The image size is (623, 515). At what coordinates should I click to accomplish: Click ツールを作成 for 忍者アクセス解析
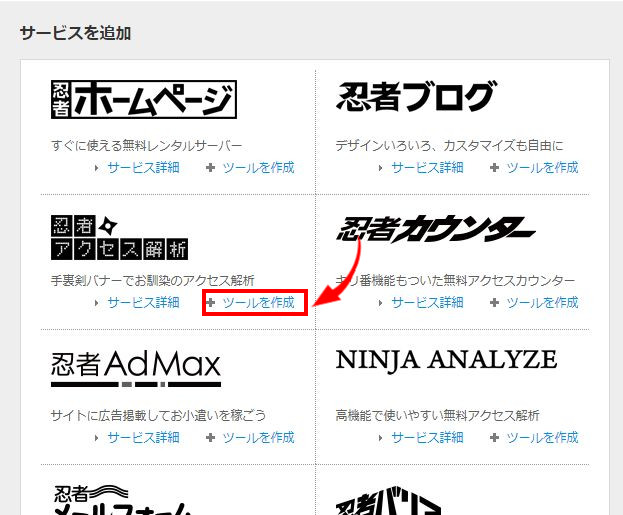click(258, 303)
